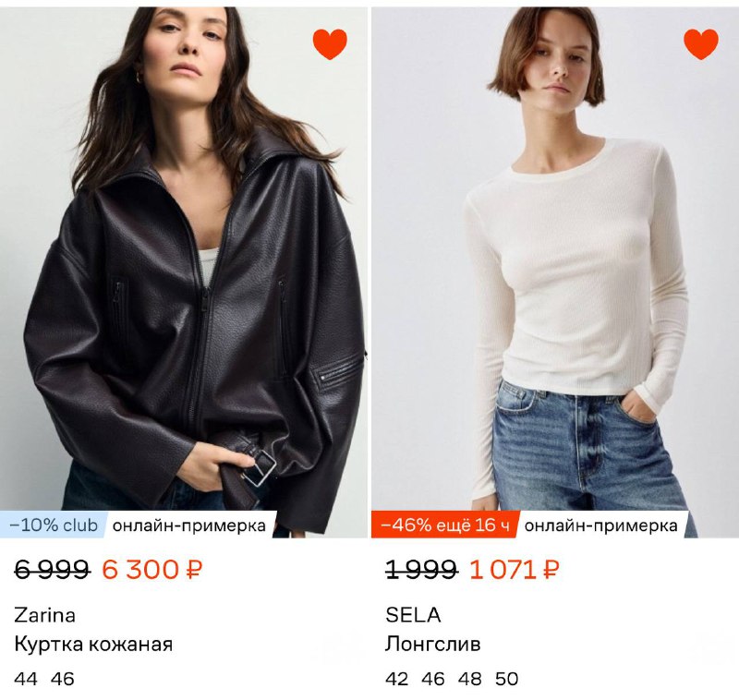Click the crossed-out 1 999 old price
739x700 pixels.
[420, 570]
